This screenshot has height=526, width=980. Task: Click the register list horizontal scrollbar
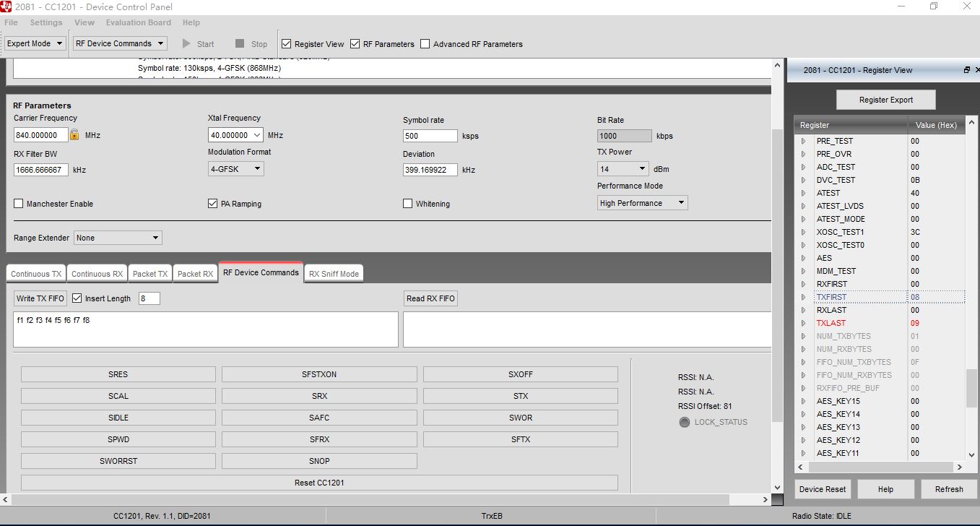click(880, 467)
